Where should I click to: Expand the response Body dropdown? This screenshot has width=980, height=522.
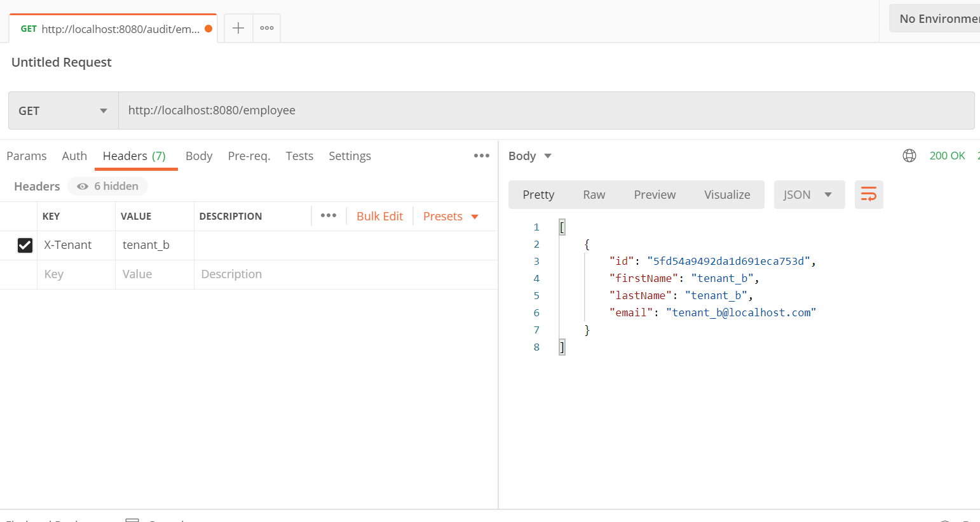(x=530, y=156)
